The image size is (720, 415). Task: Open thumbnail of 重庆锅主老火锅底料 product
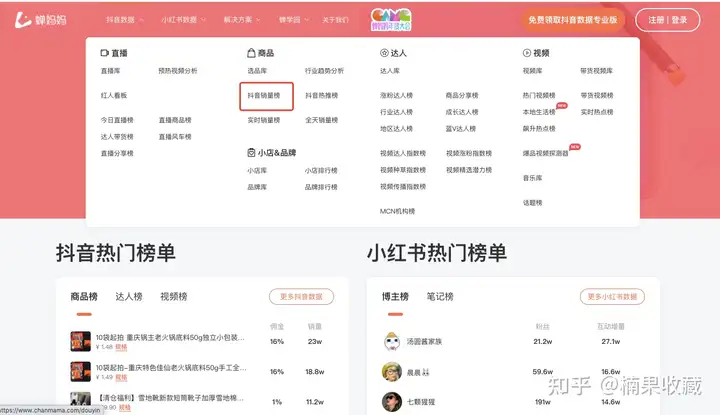point(80,341)
